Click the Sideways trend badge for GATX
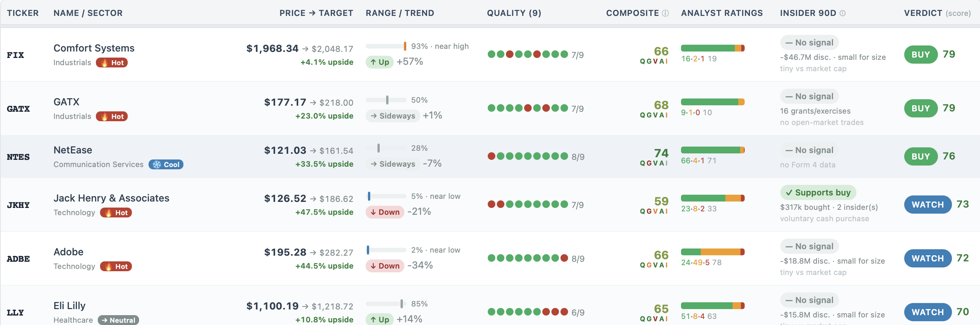 click(393, 116)
